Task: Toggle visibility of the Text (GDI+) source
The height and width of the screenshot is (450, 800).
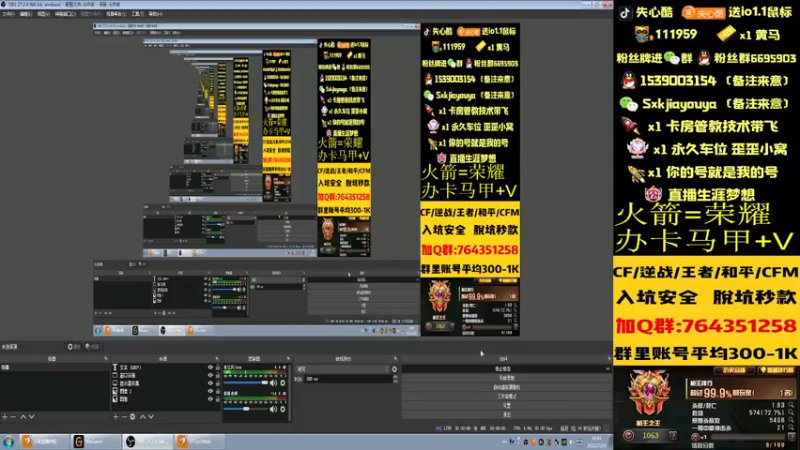Action: pos(210,367)
